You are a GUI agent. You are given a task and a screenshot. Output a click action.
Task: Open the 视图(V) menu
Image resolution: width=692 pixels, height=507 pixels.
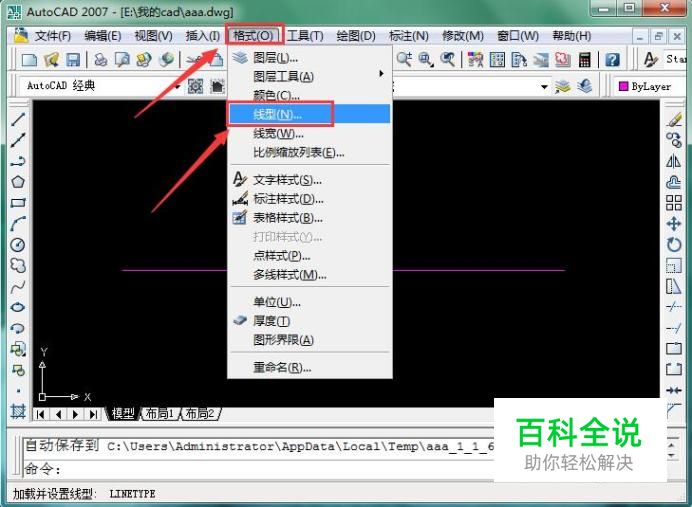[x=153, y=36]
